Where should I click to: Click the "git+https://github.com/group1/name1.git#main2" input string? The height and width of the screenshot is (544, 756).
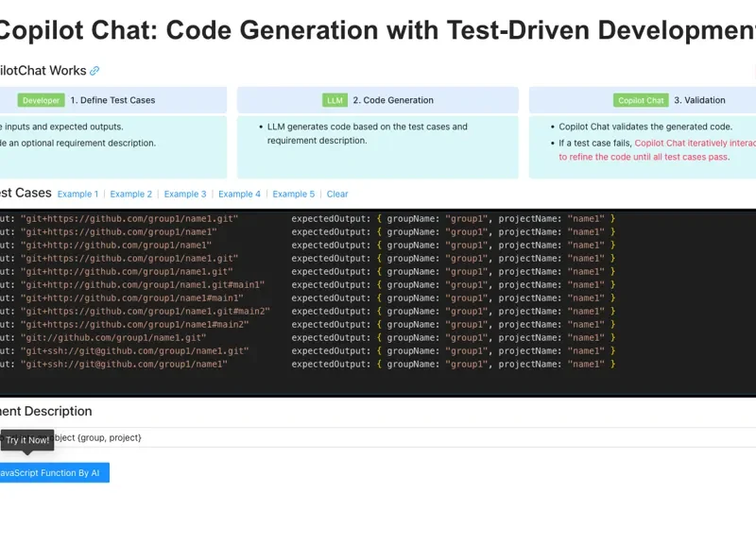click(x=146, y=312)
